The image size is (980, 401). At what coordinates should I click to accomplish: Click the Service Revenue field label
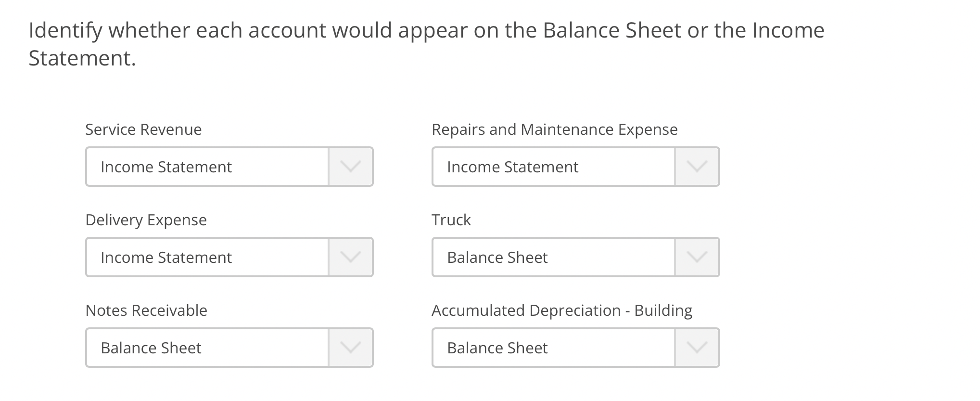pos(143,129)
